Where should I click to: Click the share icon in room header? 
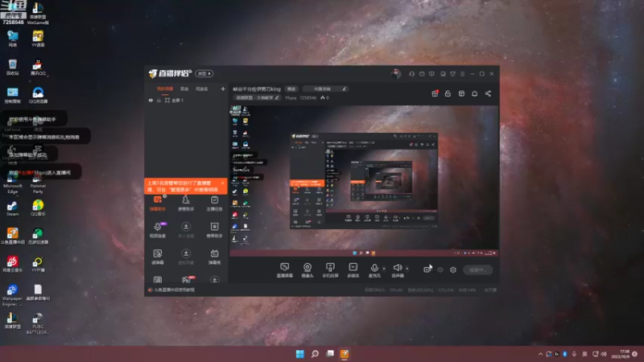[488, 93]
